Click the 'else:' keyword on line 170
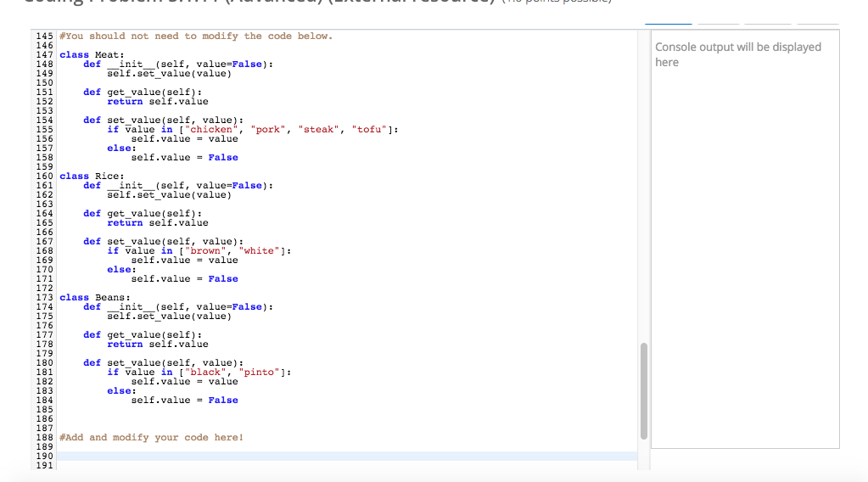This screenshot has width=868, height=482. (122, 269)
